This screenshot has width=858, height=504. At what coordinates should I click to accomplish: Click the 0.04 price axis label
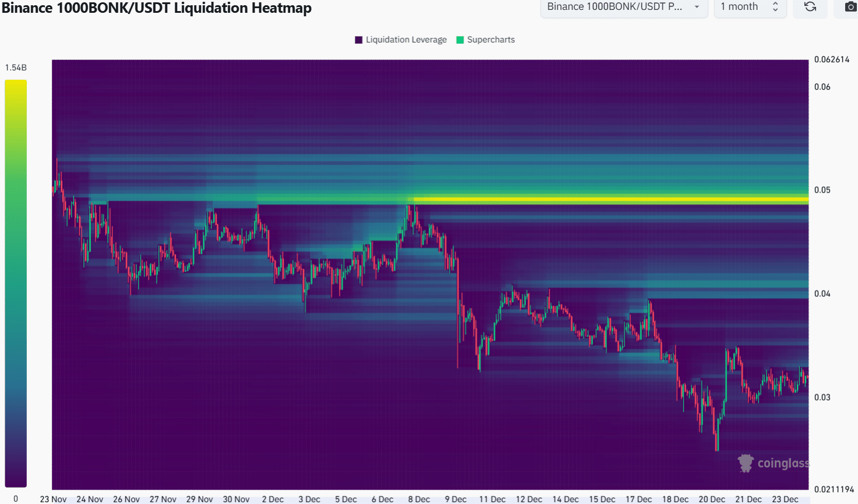click(822, 293)
